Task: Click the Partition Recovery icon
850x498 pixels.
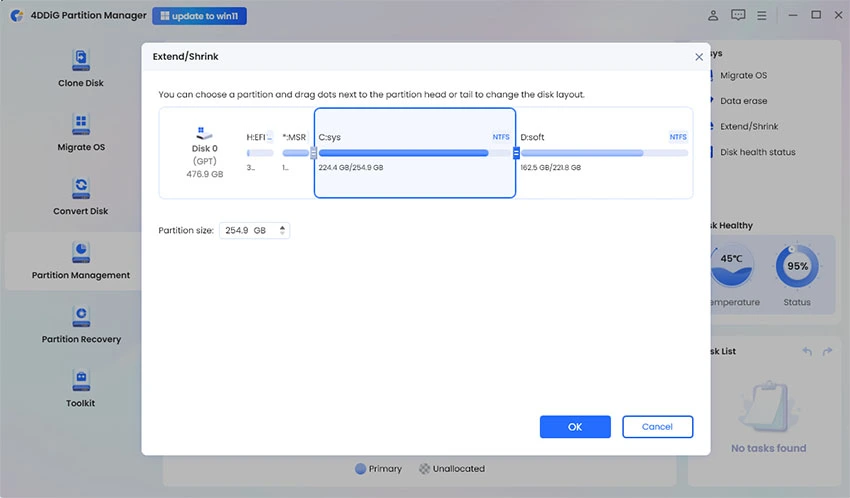Action: [80, 316]
